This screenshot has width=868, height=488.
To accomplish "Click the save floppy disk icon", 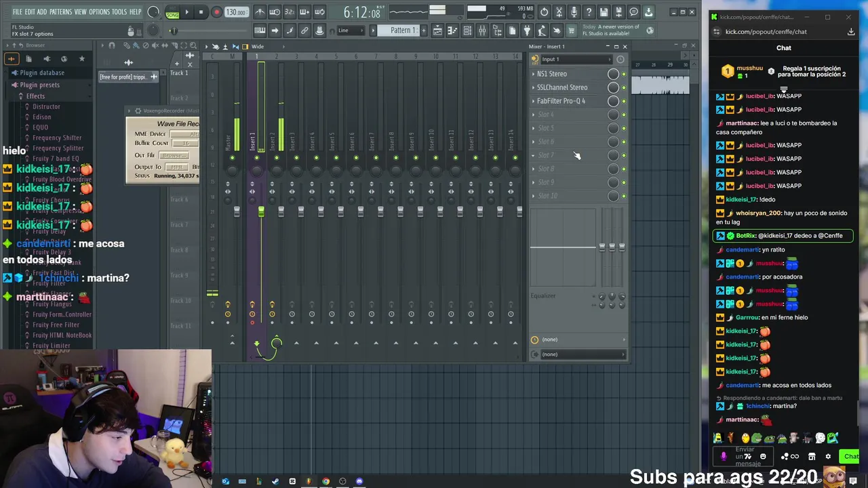I will pyautogui.click(x=604, y=12).
